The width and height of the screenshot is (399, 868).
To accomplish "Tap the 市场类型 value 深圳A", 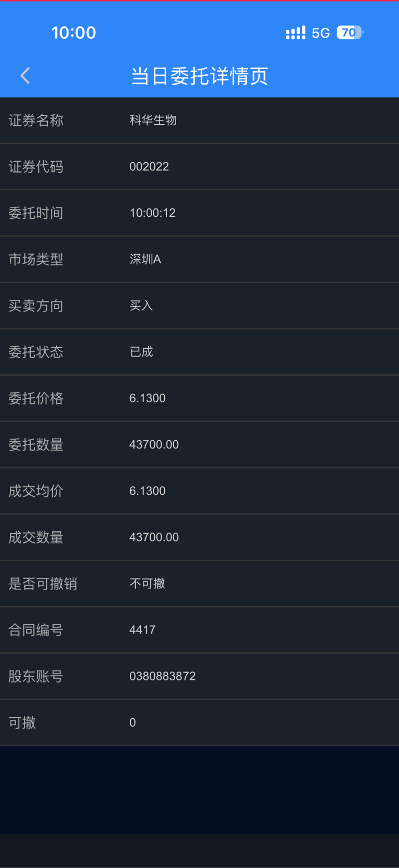I will (x=145, y=259).
